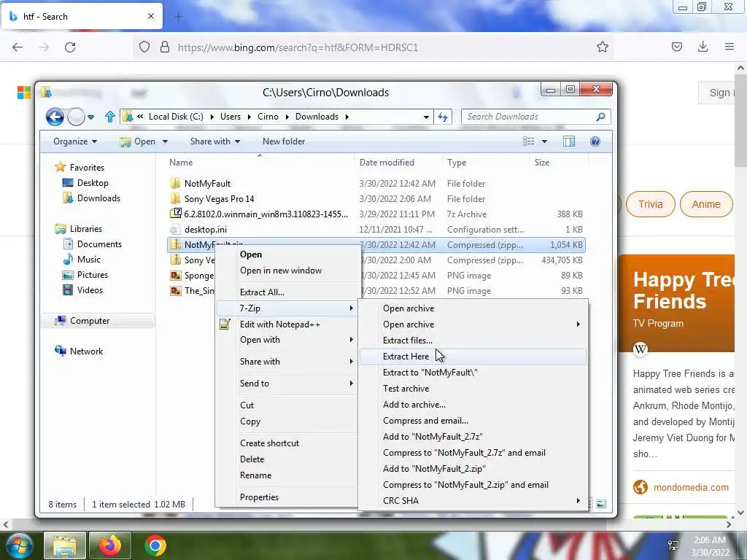Select the 7z archive file icon
The image size is (747, 560).
tap(176, 214)
